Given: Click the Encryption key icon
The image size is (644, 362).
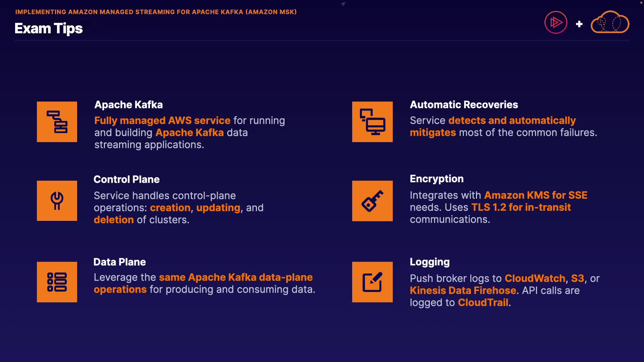Looking at the screenshot, I should (372, 201).
